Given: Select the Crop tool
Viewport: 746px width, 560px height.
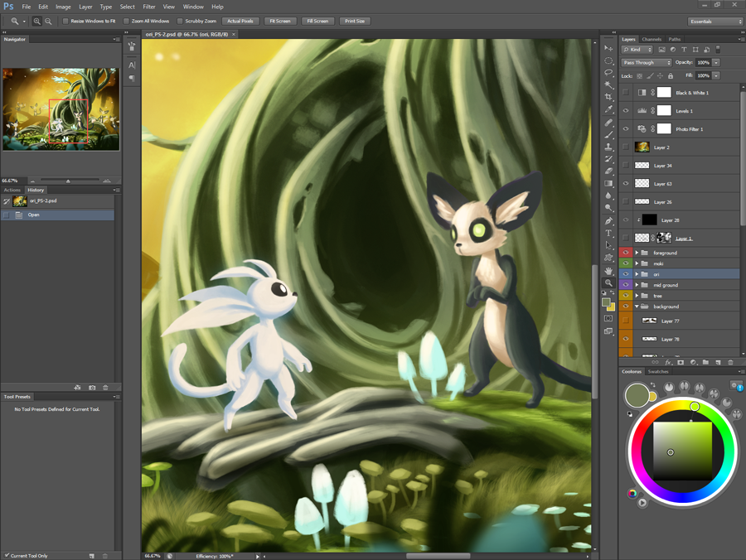Looking at the screenshot, I should [x=608, y=97].
